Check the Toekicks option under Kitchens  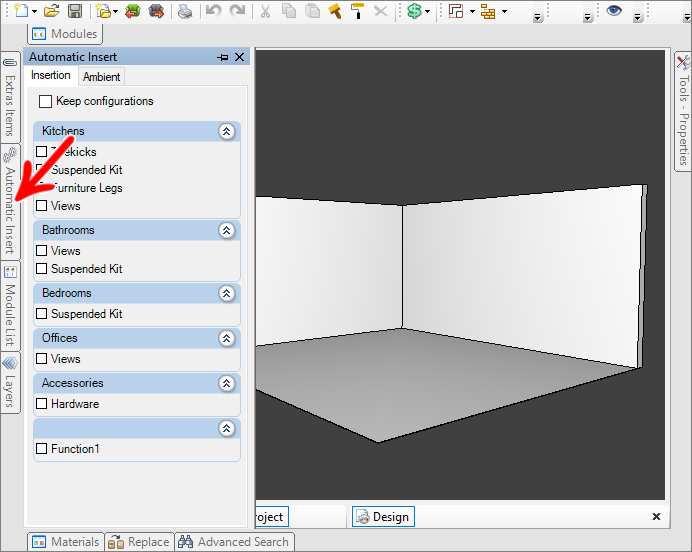coord(41,152)
